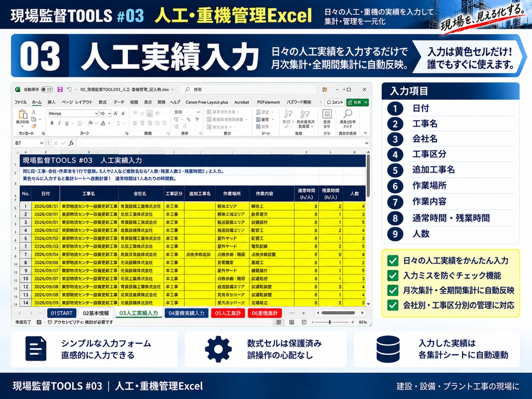Click the Undo arrow icon
This screenshot has height=399, width=532.
tap(69, 89)
